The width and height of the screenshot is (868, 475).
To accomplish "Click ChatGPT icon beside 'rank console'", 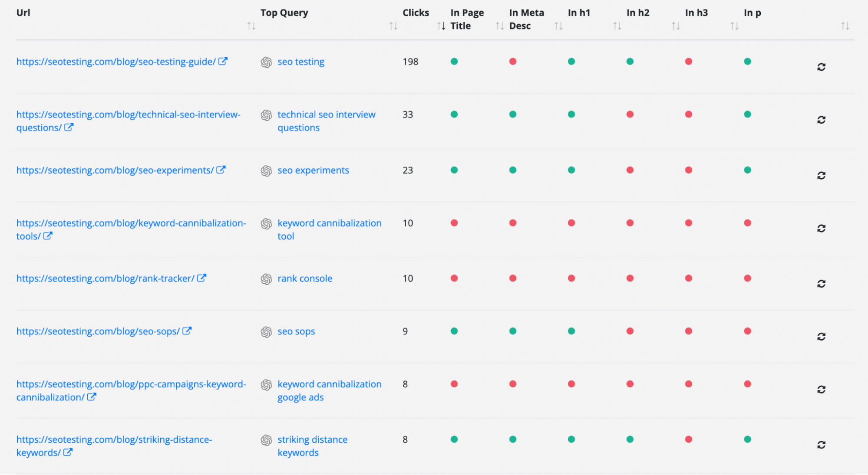I will [x=266, y=279].
